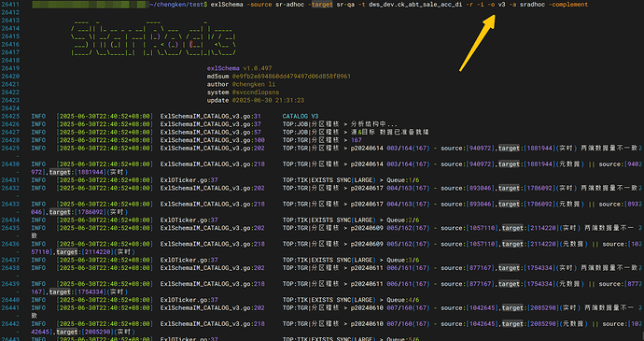644x341 pixels.
Task: Click the exlSchema v1.0.497 version text
Action: 239,68
